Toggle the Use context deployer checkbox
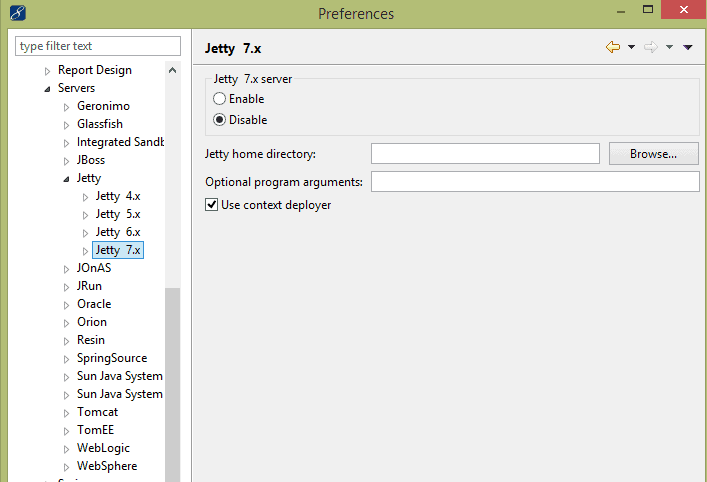This screenshot has width=707, height=482. (211, 205)
